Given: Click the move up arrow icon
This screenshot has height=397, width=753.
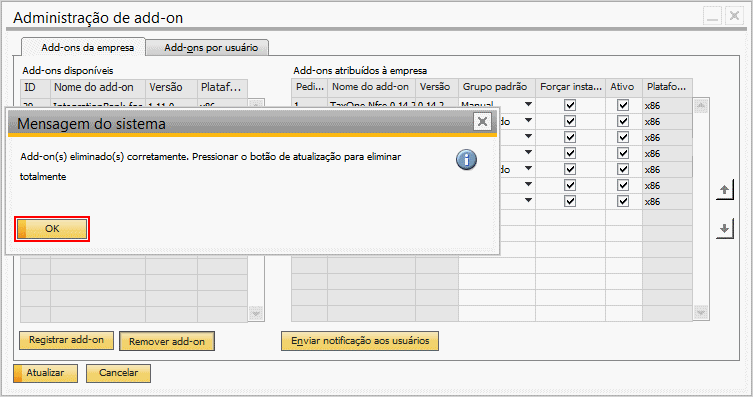Looking at the screenshot, I should click(x=725, y=190).
